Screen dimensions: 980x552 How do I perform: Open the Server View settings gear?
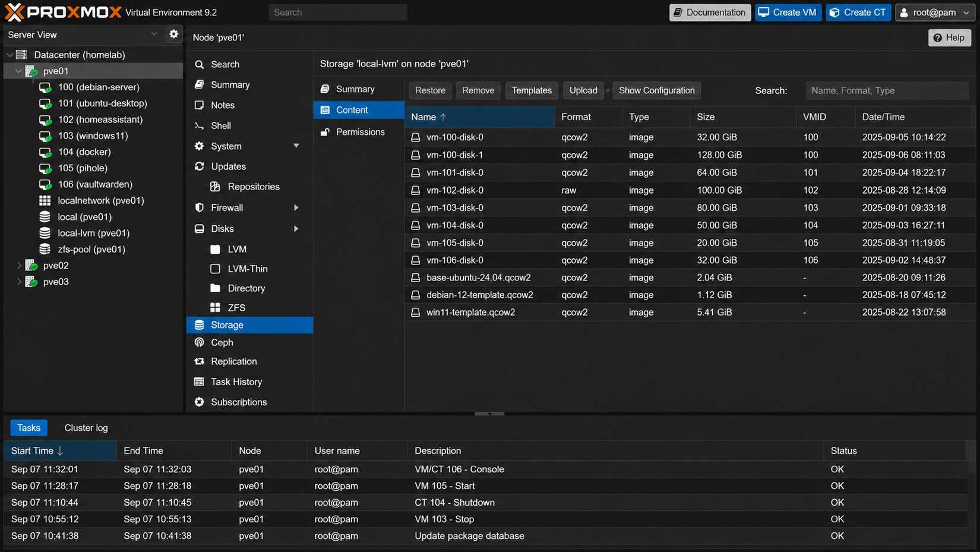coord(173,34)
